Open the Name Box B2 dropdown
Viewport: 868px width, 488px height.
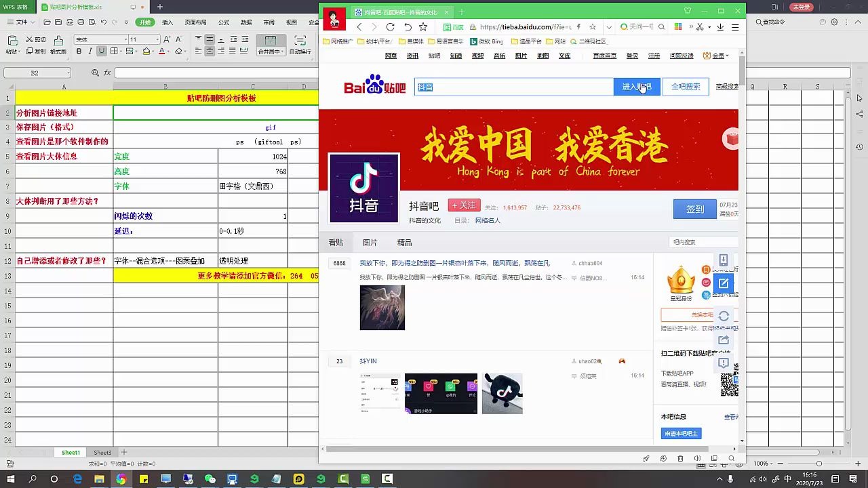[x=68, y=73]
